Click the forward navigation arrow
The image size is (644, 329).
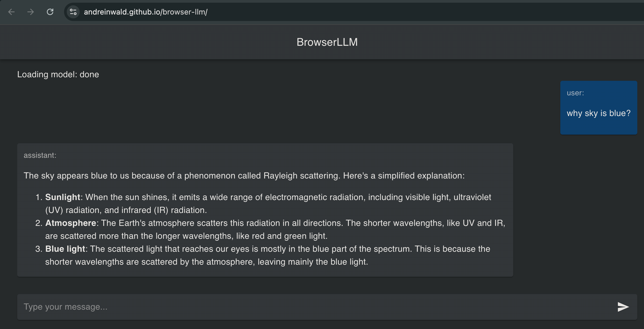30,12
